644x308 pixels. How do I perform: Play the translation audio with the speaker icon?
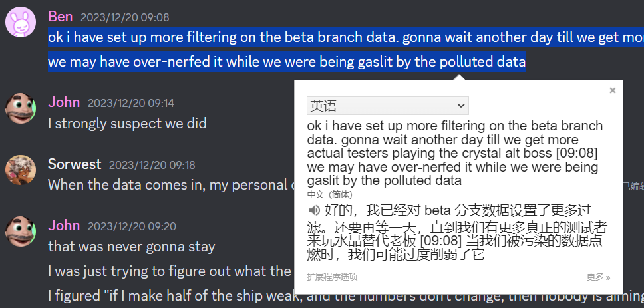click(314, 211)
